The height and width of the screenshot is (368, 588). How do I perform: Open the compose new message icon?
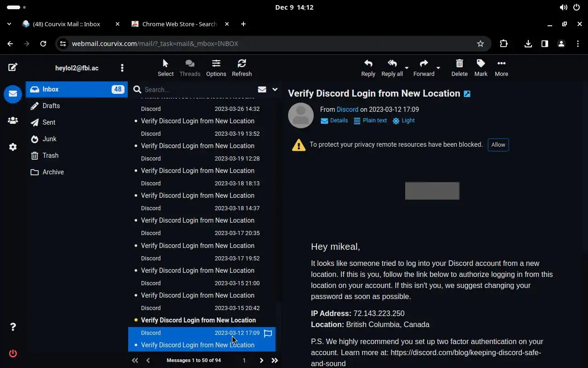(x=13, y=67)
